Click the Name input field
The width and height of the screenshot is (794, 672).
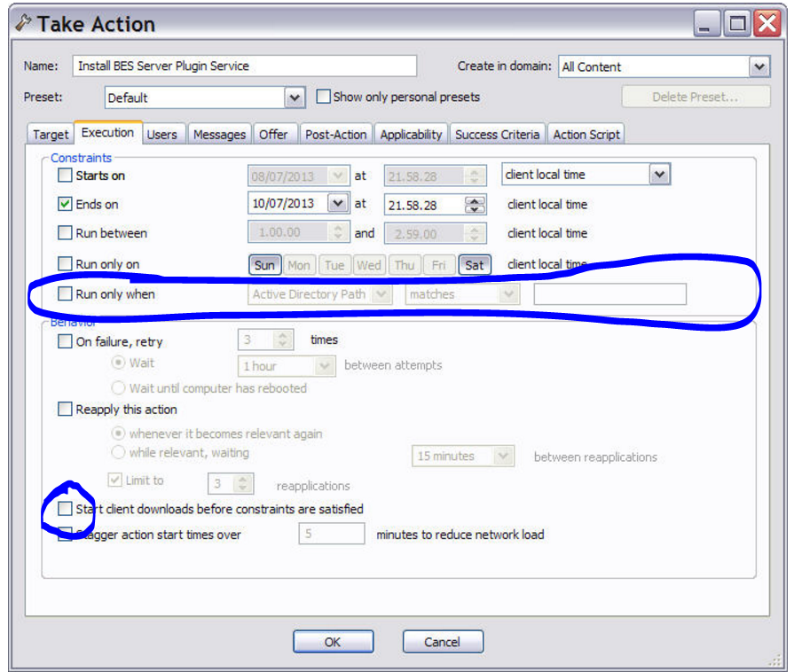tap(245, 66)
